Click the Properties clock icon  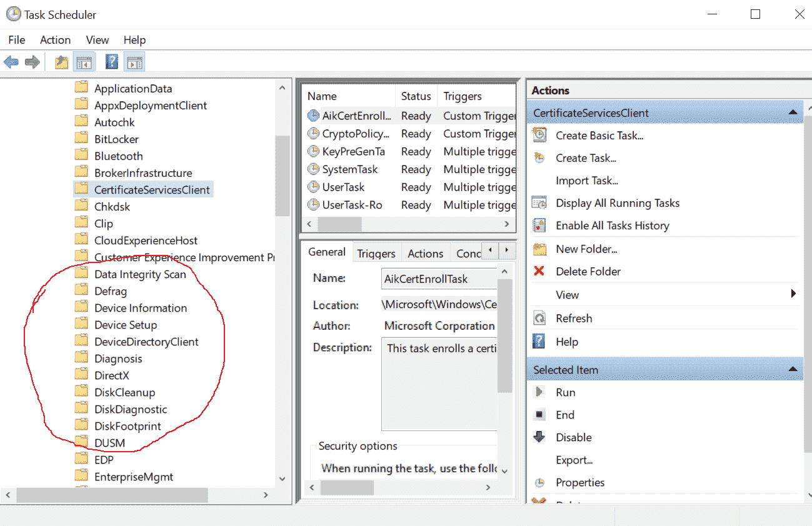pos(539,483)
